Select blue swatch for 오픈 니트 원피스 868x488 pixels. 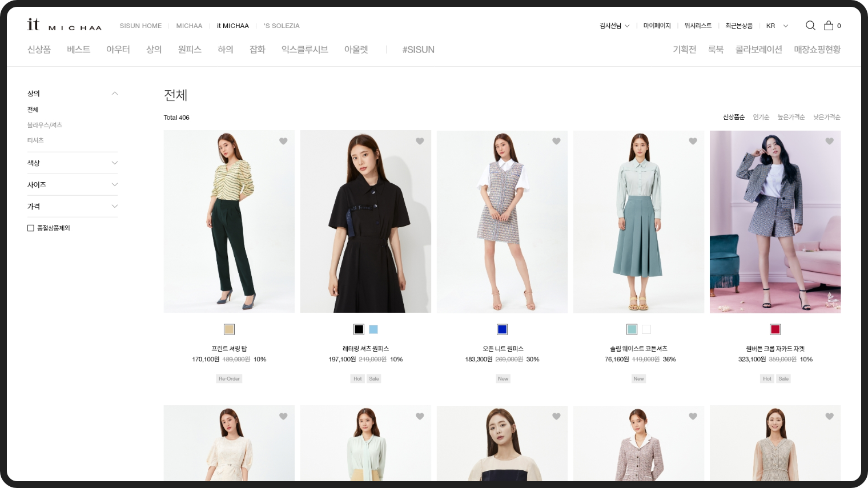tap(502, 329)
